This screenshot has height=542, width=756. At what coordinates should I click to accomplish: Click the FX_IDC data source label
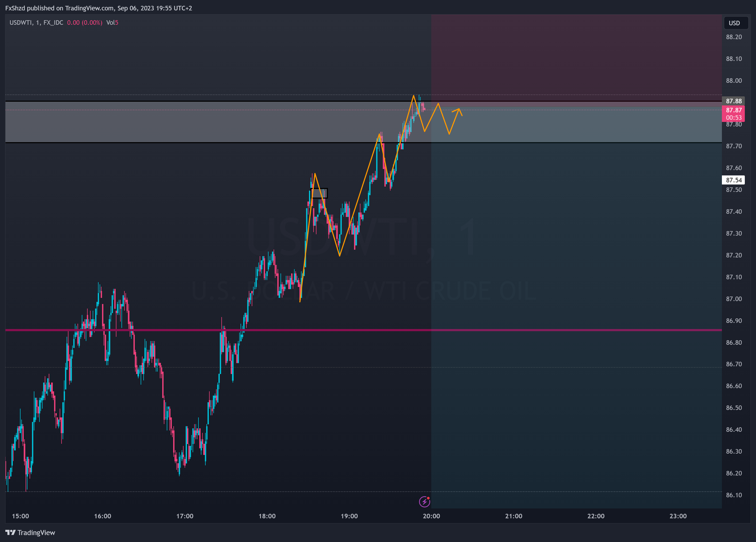pyautogui.click(x=53, y=23)
